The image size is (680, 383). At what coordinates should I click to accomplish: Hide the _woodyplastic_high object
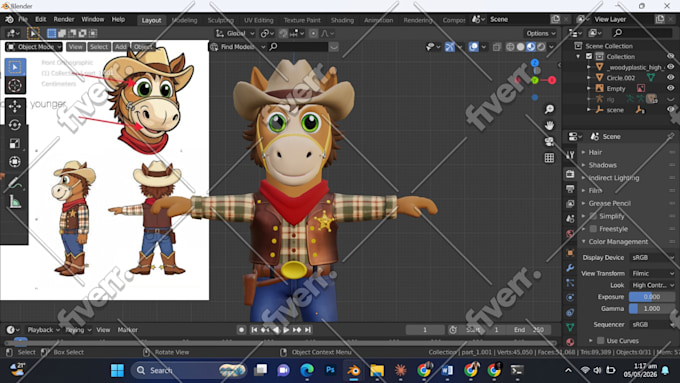click(670, 67)
